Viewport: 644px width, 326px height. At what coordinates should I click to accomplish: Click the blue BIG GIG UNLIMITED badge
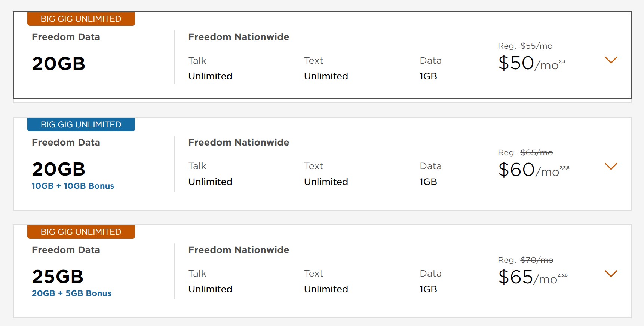(x=81, y=125)
